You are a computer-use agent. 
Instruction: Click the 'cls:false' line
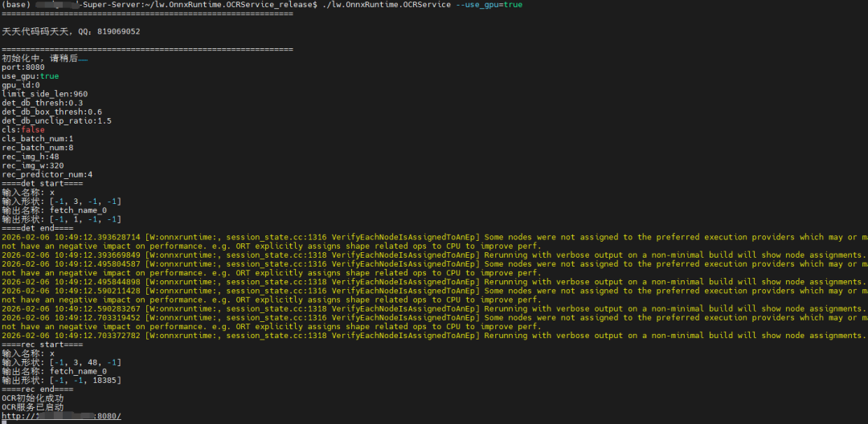coord(23,130)
